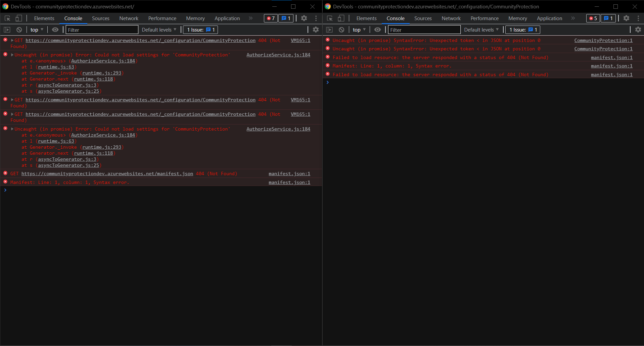
Task: Click error icon of third GET 404 in left console
Action: 5,114
